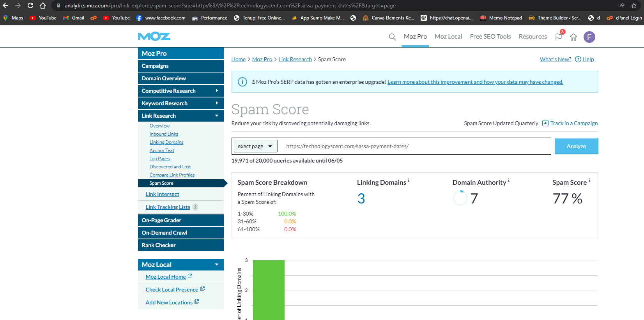Click the green bar in Linking Domains chart
The width and height of the screenshot is (644, 320).
pos(269,290)
